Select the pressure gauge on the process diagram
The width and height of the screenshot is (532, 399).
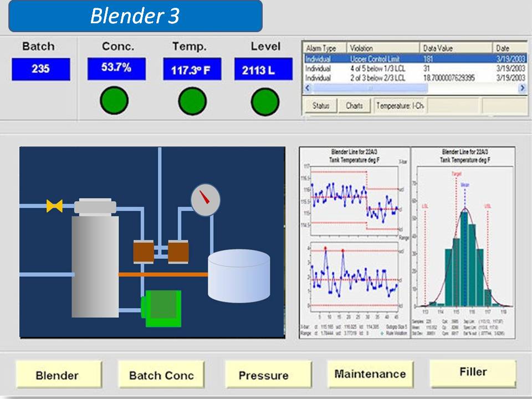[206, 201]
